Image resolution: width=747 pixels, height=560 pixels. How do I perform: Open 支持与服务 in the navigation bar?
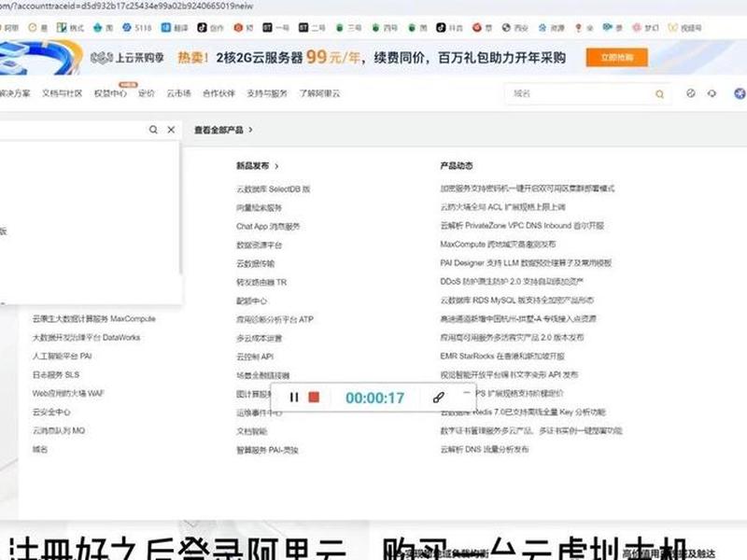tap(267, 93)
